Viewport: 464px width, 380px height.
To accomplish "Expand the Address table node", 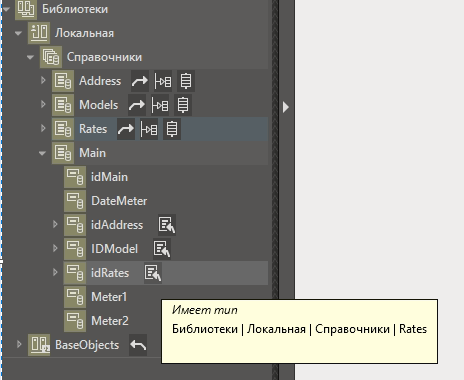I will click(43, 80).
